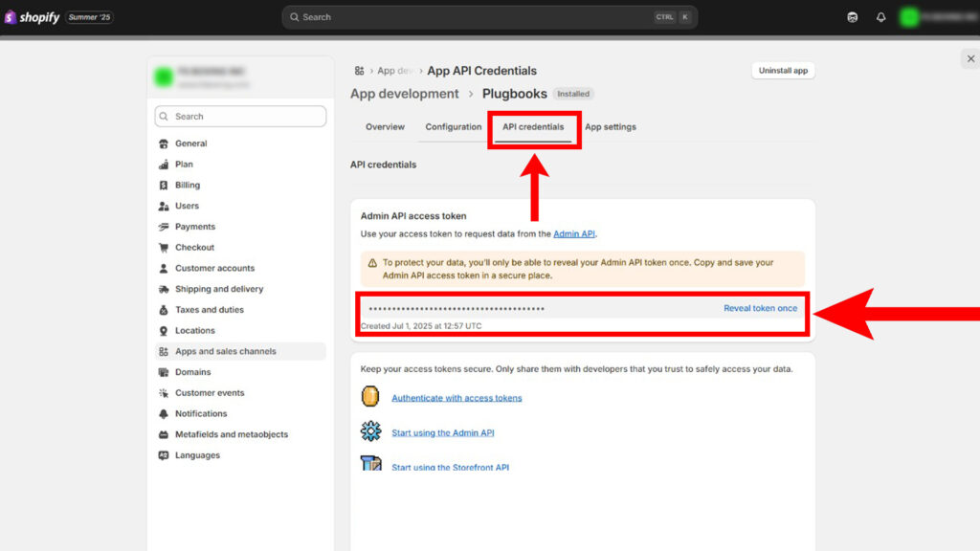Image resolution: width=980 pixels, height=551 pixels.
Task: Click Reveal token once
Action: 761,308
